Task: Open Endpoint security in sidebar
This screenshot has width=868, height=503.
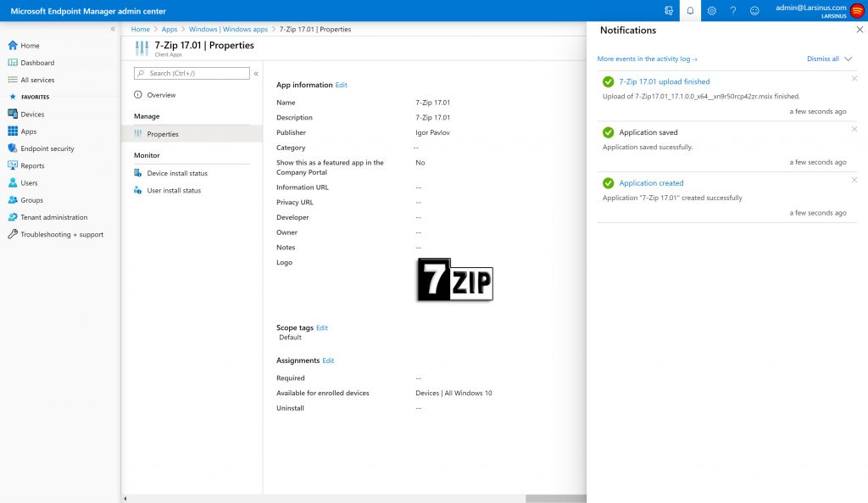Action: tap(47, 148)
